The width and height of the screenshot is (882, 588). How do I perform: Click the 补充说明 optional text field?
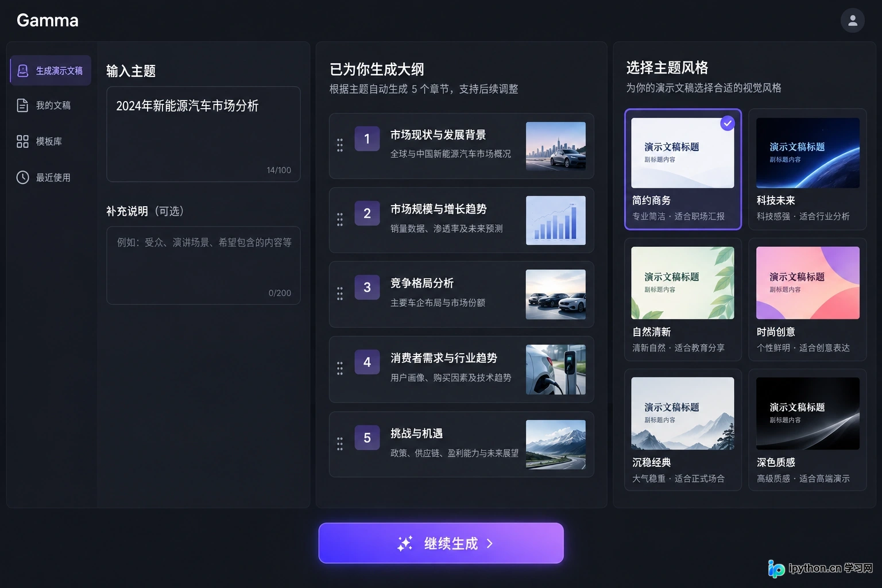[x=203, y=265]
